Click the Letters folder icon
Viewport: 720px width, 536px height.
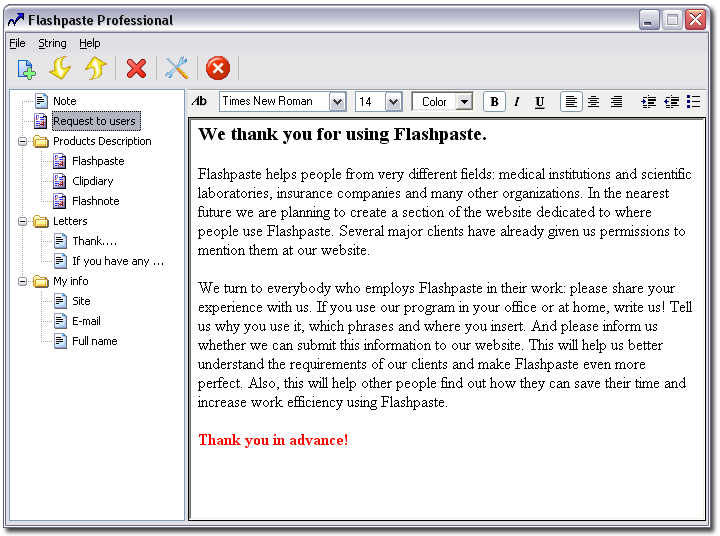[41, 221]
